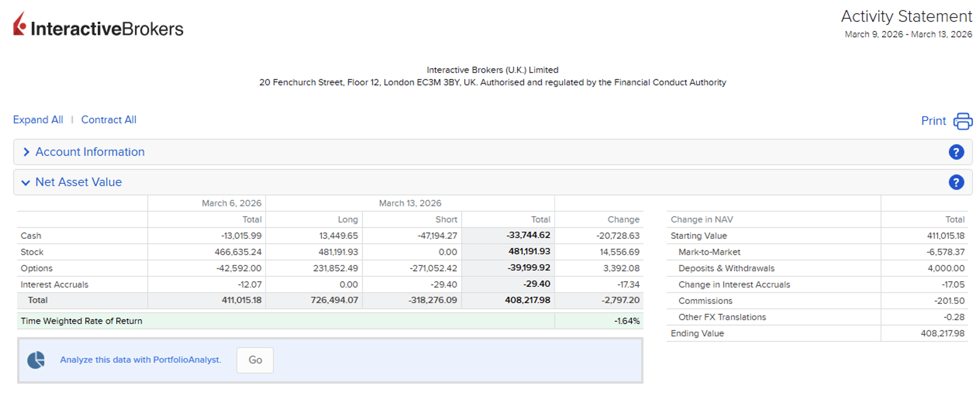Viewport: 980px width, 393px height.
Task: Click the Activity Statement title
Action: tap(906, 16)
